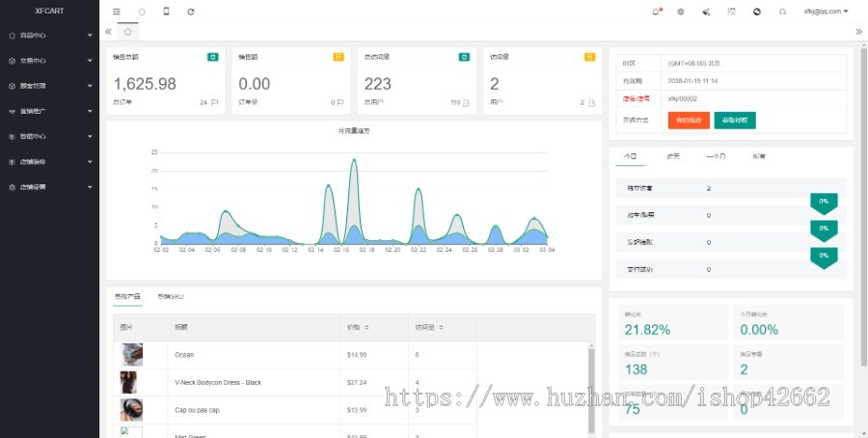868x438 pixels.
Task: Switch to the 昨天 stats tab
Action: pos(672,156)
